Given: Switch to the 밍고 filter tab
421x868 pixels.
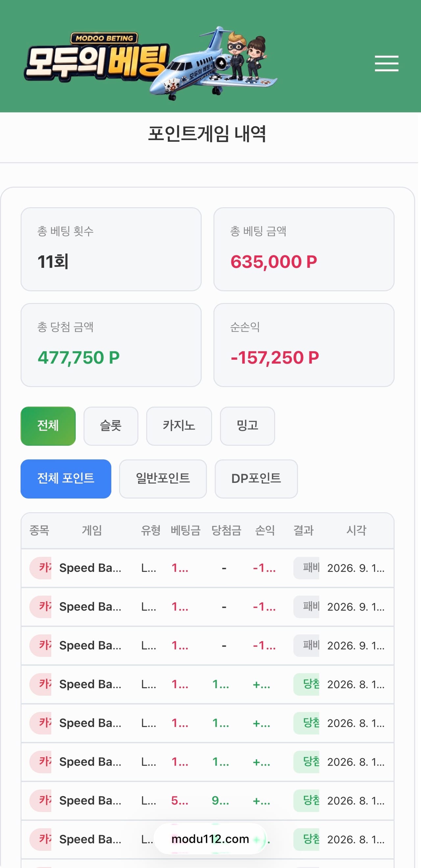Looking at the screenshot, I should [x=247, y=426].
